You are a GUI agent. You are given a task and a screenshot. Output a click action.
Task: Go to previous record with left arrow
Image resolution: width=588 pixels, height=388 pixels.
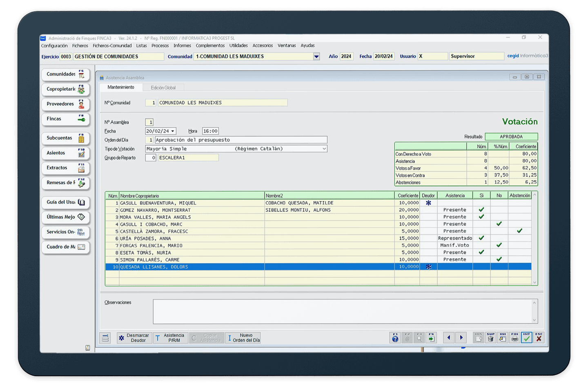click(449, 338)
